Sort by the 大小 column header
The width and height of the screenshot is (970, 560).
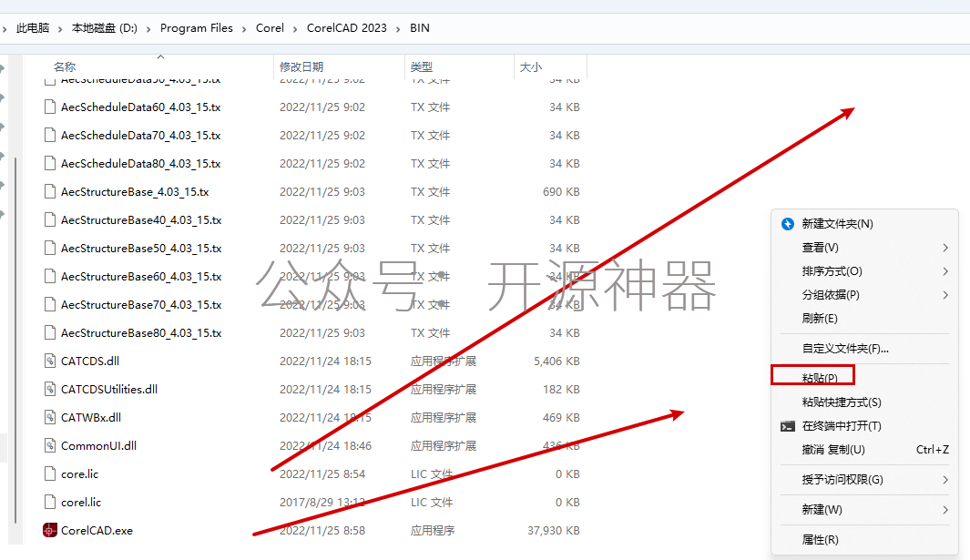click(530, 66)
